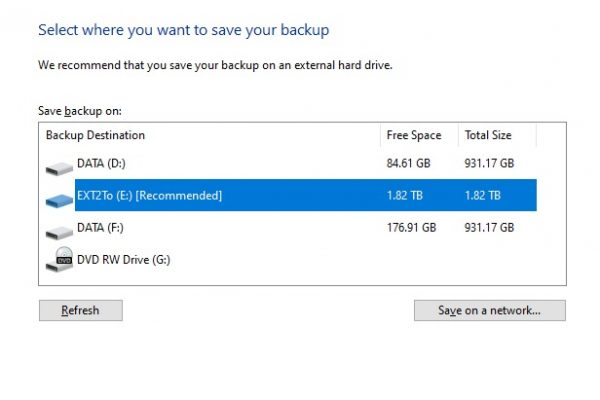Click the DATA (D:) hard drive icon
Image resolution: width=600 pixels, height=400 pixels.
[59, 168]
